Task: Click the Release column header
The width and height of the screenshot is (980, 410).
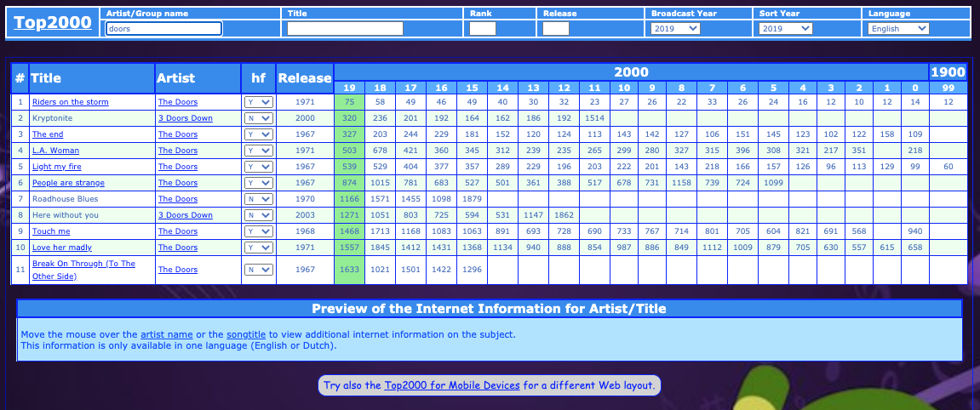Action: (x=305, y=78)
